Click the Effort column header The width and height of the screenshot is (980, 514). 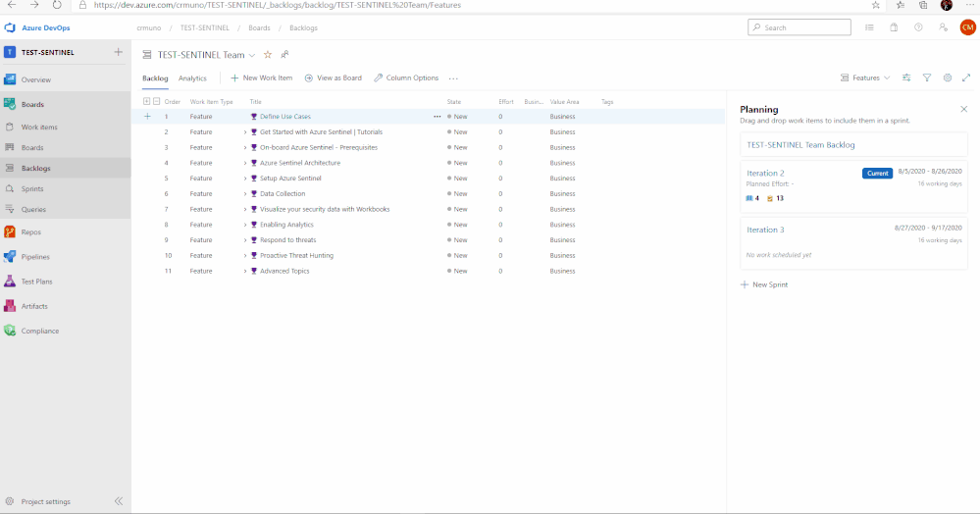(x=505, y=102)
